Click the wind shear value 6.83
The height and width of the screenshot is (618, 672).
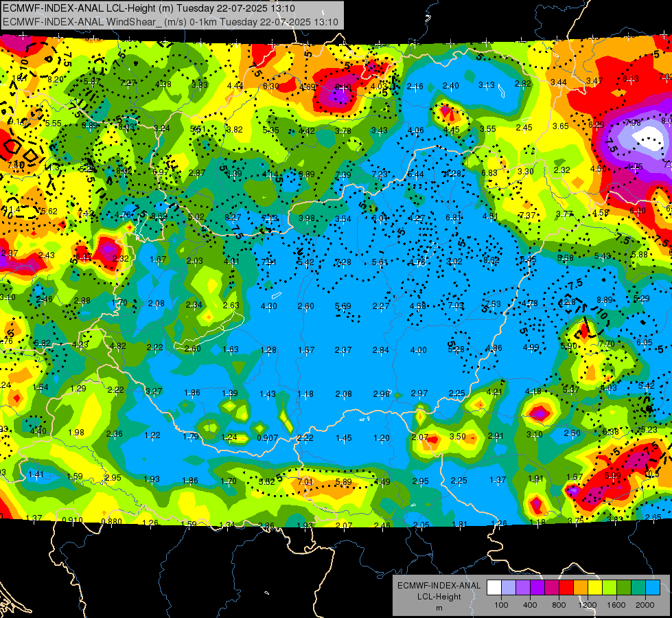[489, 172]
